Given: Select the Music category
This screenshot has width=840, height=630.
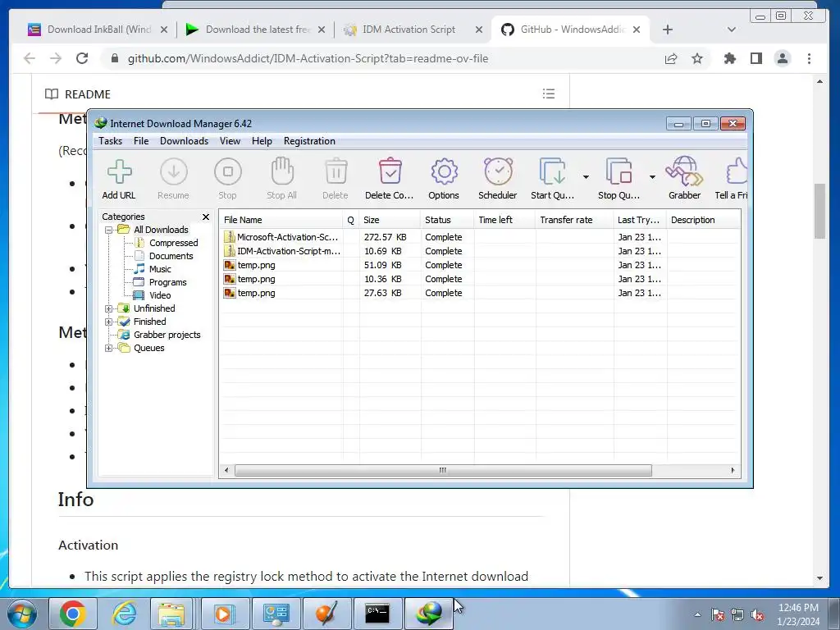Looking at the screenshot, I should click(160, 269).
